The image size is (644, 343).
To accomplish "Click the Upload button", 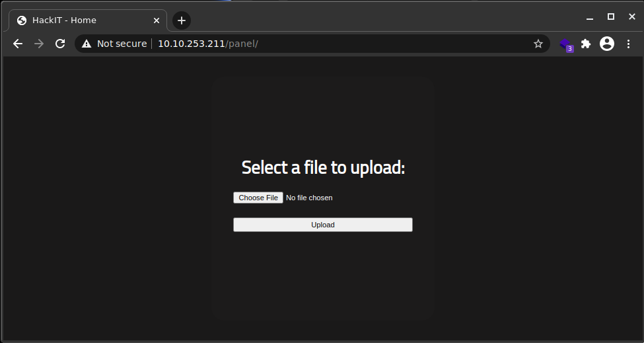I will pyautogui.click(x=322, y=225).
